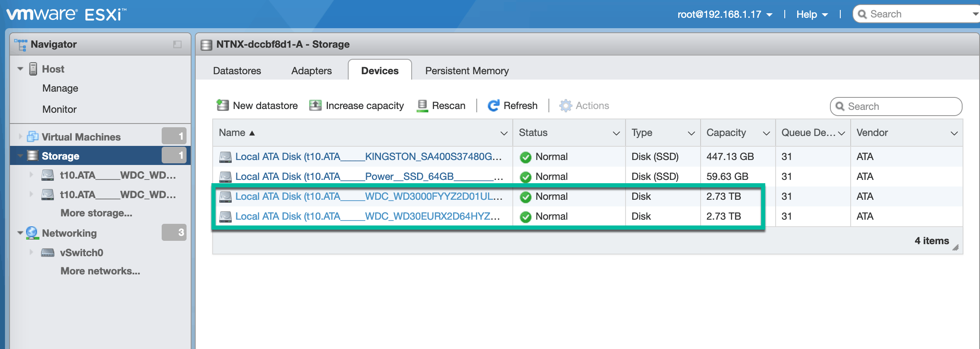Open the Power SSD 64GB disk link

(x=368, y=177)
